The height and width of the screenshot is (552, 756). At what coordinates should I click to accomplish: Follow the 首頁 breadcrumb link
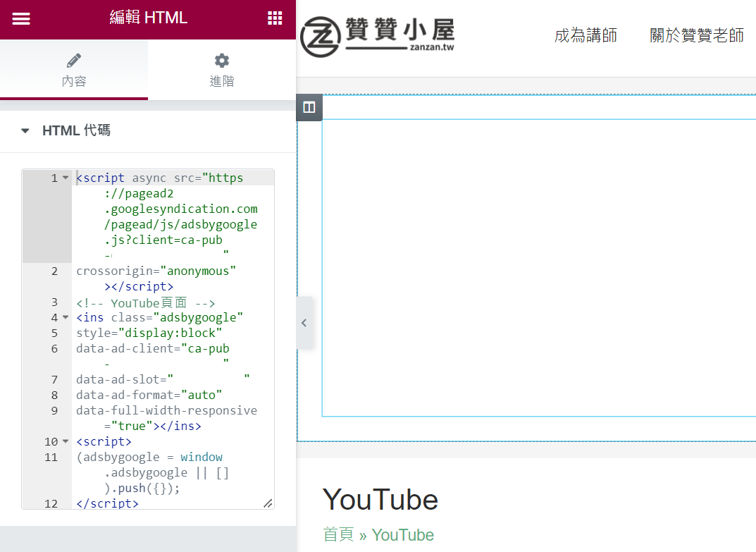click(x=338, y=534)
